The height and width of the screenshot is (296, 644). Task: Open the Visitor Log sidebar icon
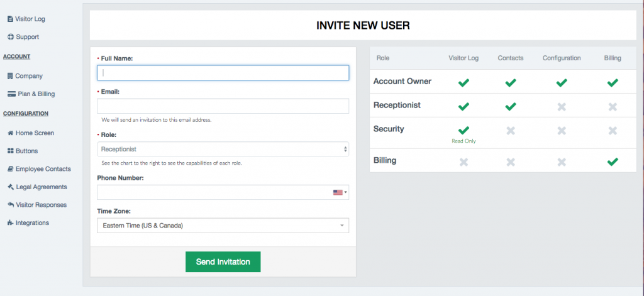pyautogui.click(x=10, y=19)
